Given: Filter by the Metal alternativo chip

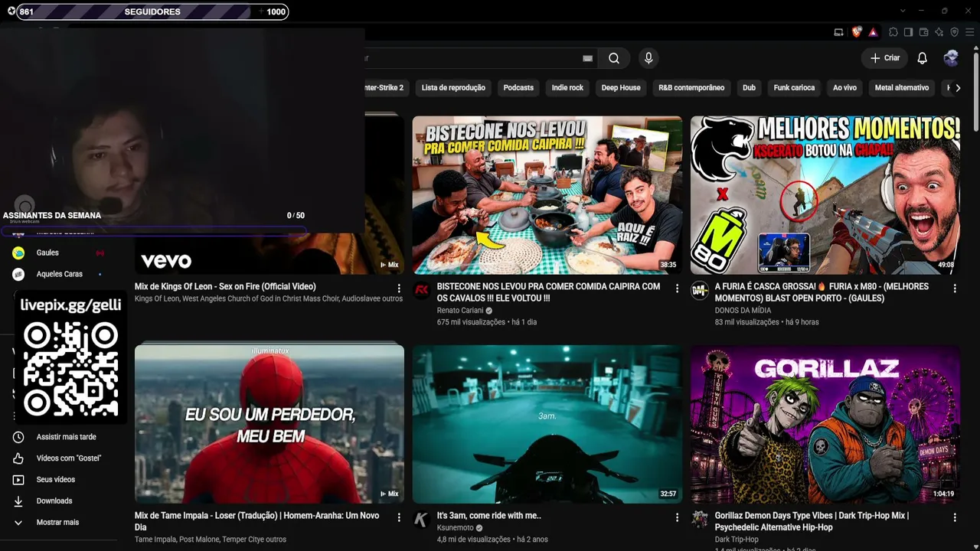Looking at the screenshot, I should click(x=902, y=88).
